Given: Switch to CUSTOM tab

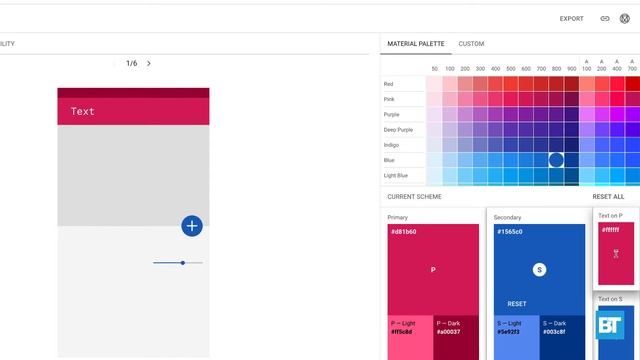Looking at the screenshot, I should 471,44.
